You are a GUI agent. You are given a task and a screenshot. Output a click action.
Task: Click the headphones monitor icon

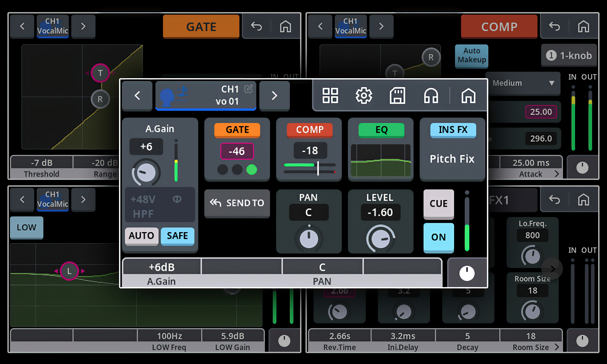point(431,95)
